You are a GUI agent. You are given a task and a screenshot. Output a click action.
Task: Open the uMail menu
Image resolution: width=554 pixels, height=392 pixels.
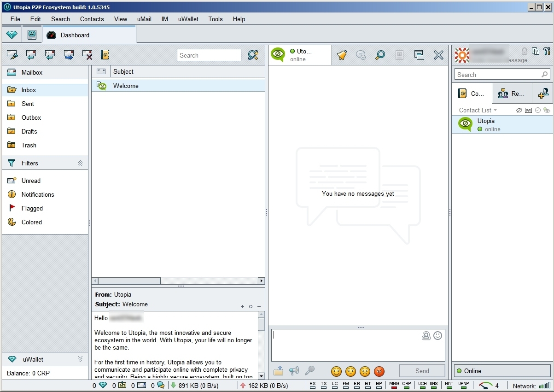click(144, 19)
